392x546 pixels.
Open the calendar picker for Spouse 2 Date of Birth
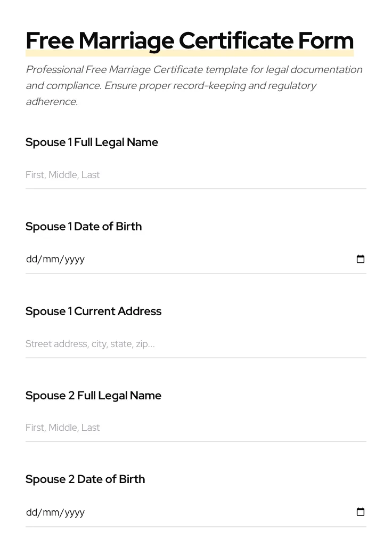point(361,512)
